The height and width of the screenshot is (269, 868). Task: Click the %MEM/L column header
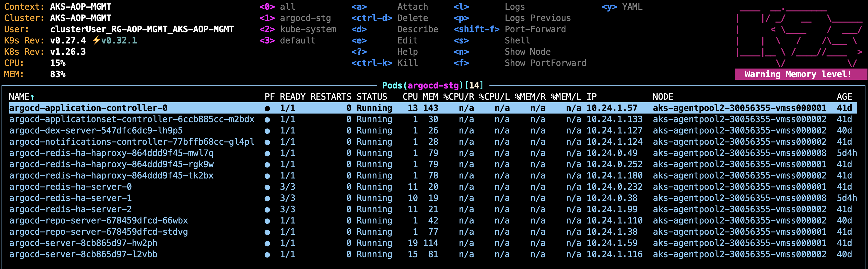pos(566,97)
